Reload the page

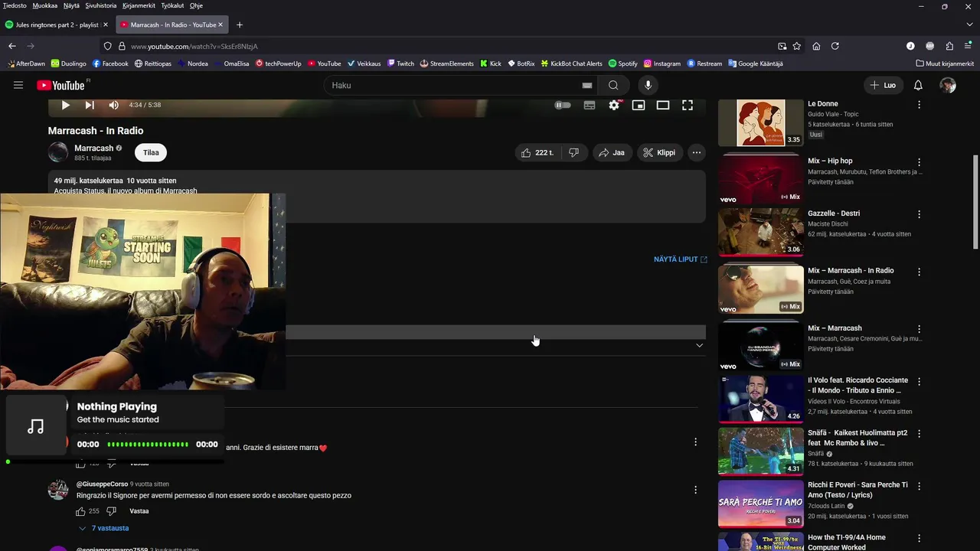835,46
